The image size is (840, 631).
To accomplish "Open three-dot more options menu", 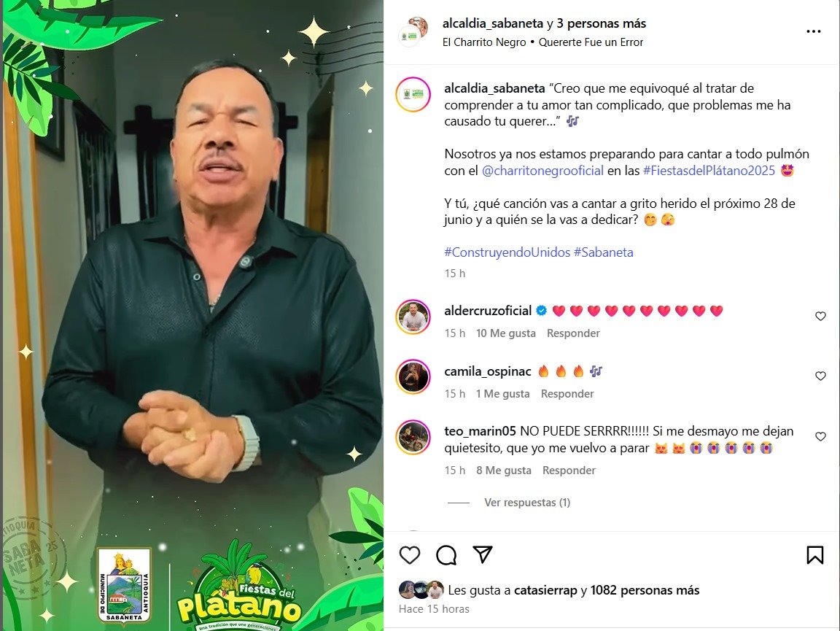I will [813, 31].
